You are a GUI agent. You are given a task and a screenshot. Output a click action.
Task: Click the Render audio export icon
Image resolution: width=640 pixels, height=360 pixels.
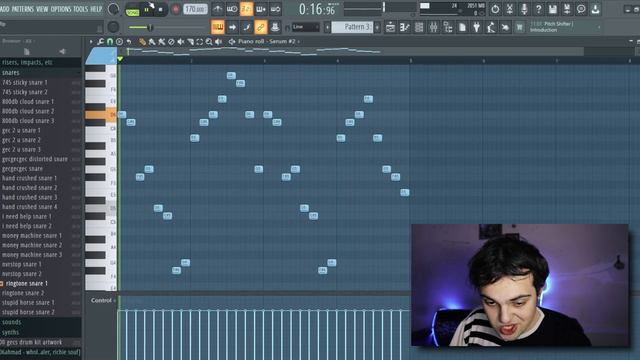coord(567,9)
